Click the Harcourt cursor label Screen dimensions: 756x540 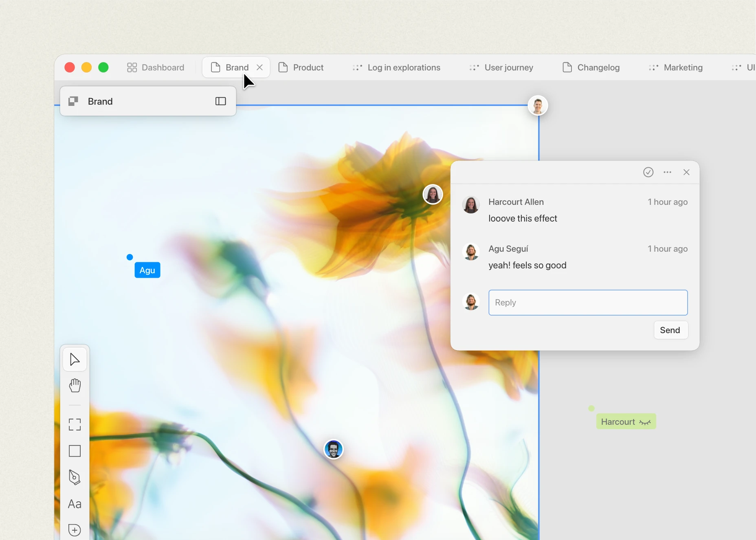pos(626,421)
